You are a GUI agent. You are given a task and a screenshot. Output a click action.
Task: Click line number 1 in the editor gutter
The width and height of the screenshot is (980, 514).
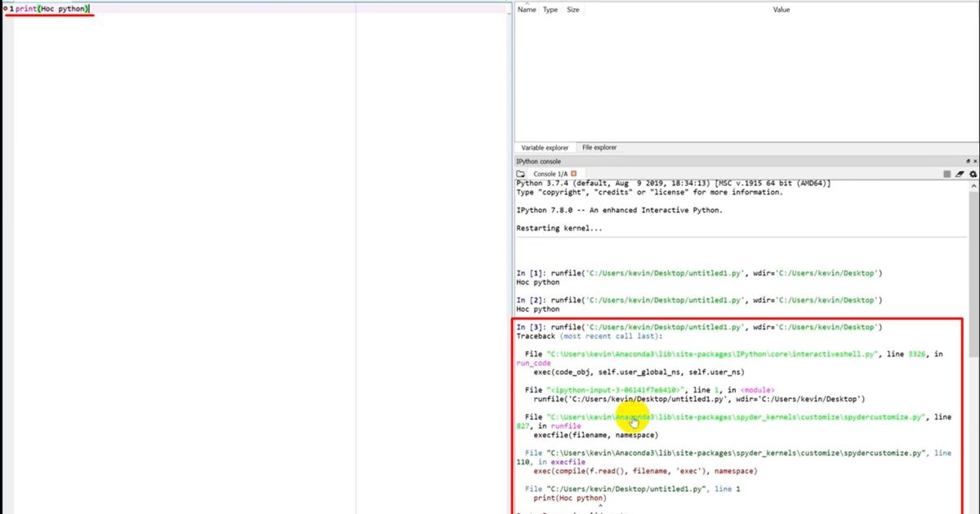pyautogui.click(x=10, y=8)
